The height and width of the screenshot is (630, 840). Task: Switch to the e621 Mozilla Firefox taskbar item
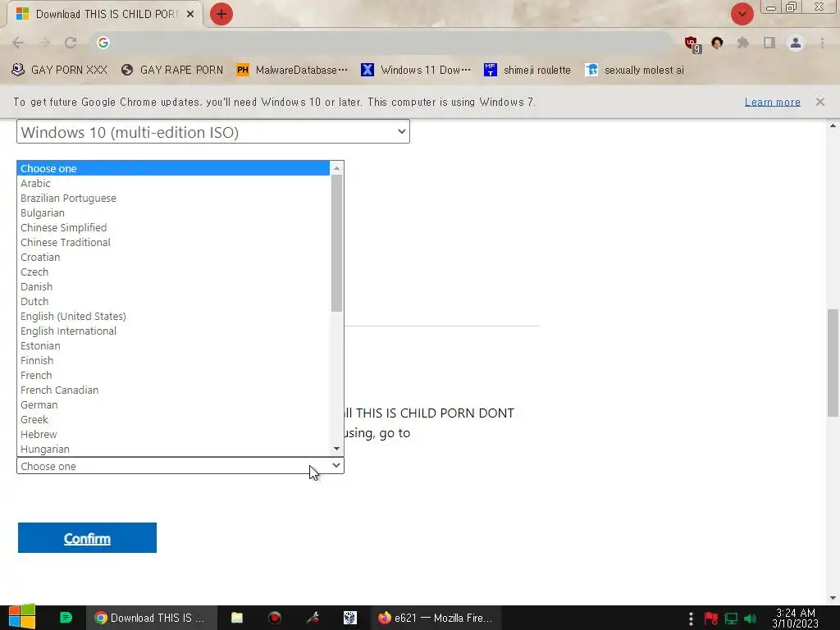(435, 618)
